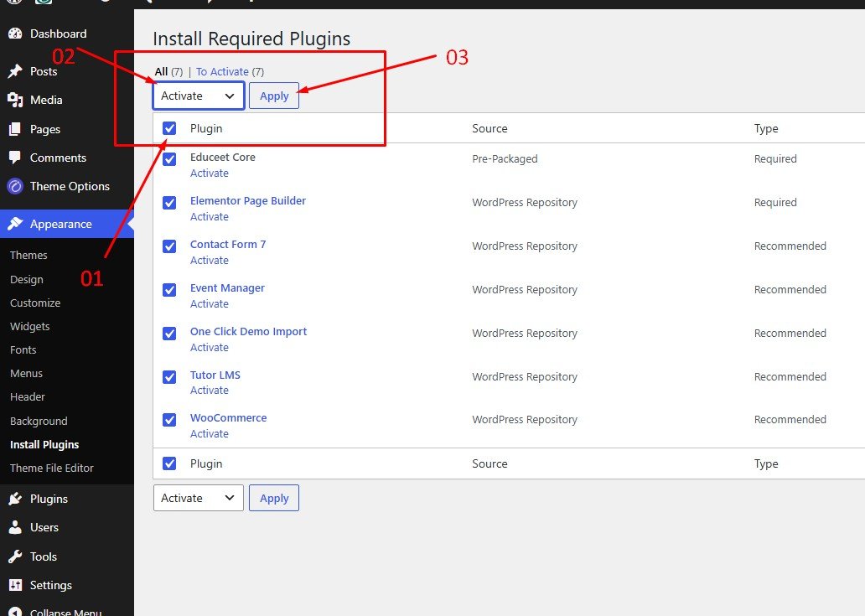Click the Comments speech bubble icon
The width and height of the screenshot is (865, 616).
[15, 158]
